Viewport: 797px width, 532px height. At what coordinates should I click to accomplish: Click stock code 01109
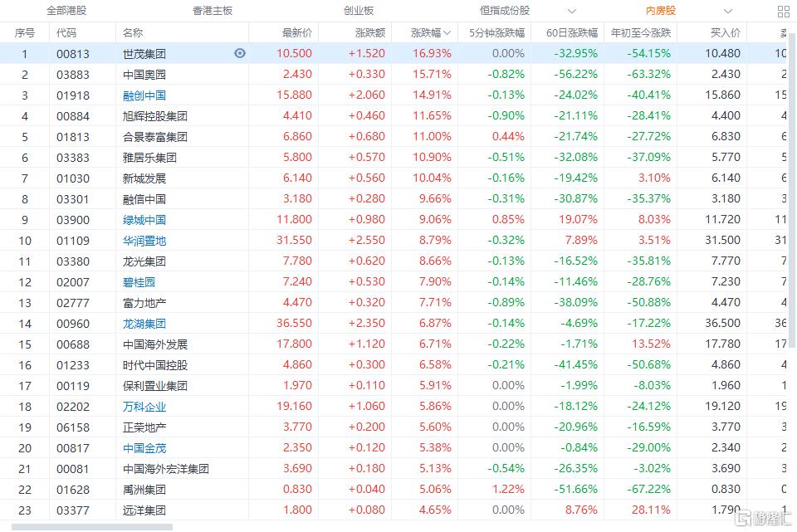click(x=73, y=241)
